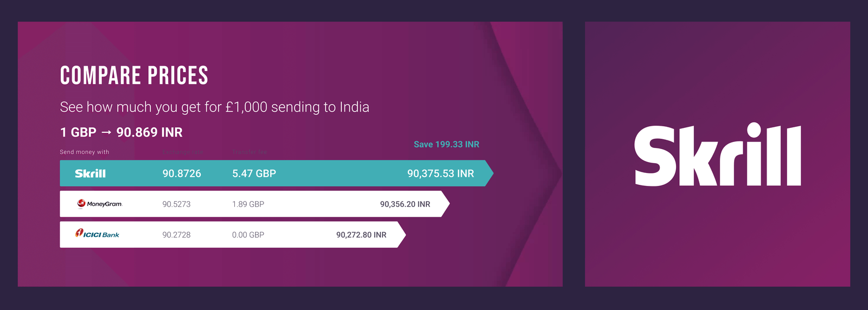Screen dimensions: 868x310
Task: Click the Compare Prices heading
Action: pos(134,75)
